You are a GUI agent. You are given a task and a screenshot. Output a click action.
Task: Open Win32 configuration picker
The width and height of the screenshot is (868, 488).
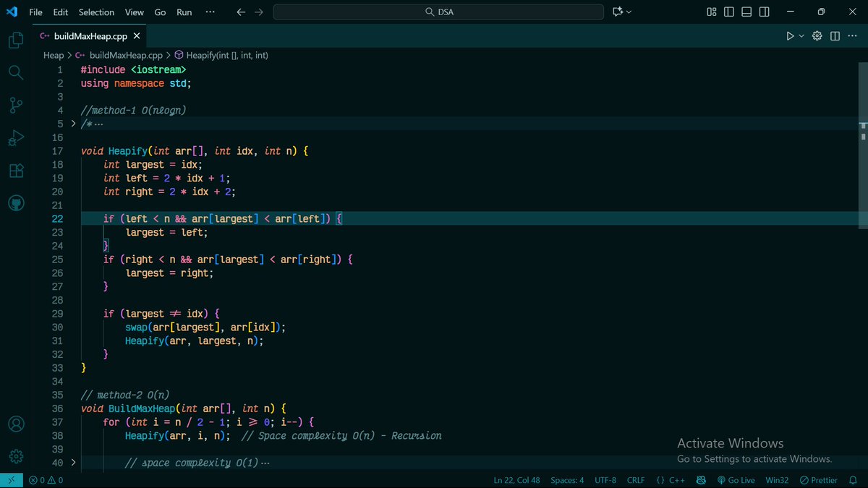[777, 480]
